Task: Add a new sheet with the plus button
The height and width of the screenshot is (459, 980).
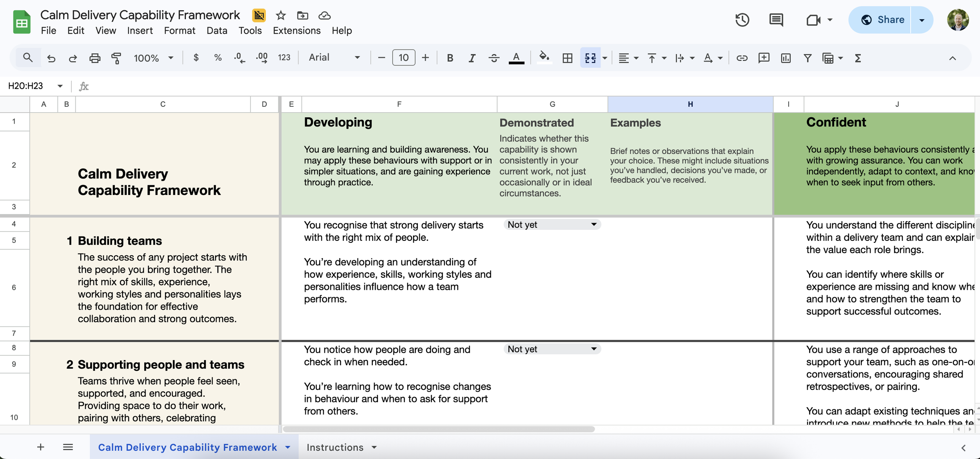Action: coord(40,447)
